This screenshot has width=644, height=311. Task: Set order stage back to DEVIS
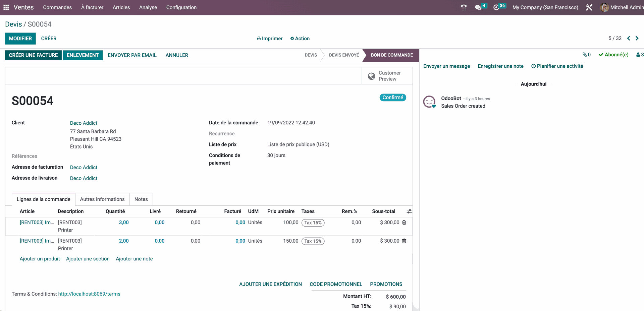[x=310, y=55]
